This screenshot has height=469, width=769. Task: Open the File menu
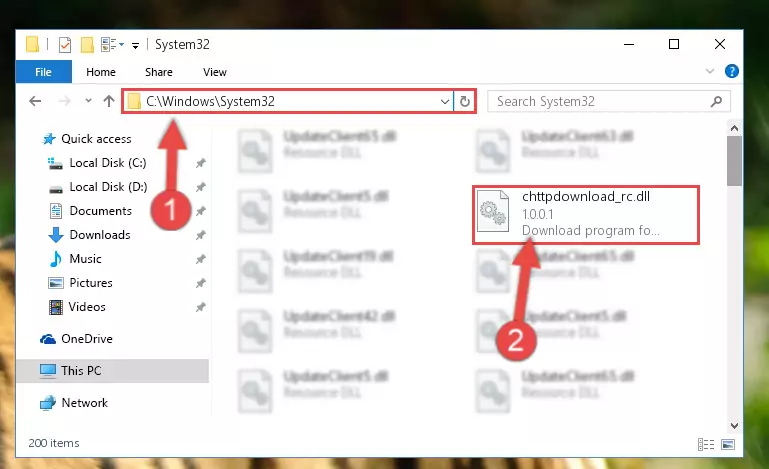click(x=44, y=72)
